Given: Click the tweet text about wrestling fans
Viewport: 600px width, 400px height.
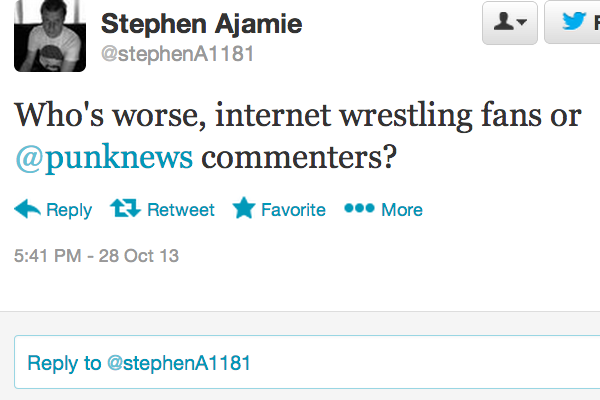Looking at the screenshot, I should point(297,115).
